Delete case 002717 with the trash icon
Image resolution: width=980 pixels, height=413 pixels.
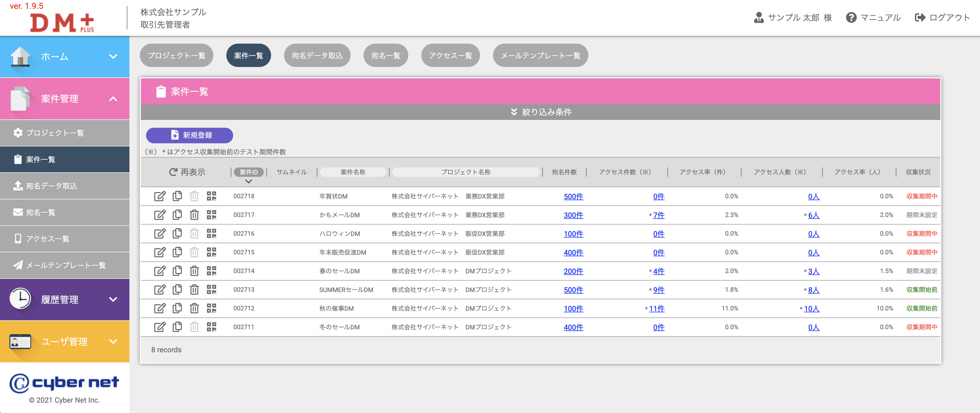tap(194, 215)
